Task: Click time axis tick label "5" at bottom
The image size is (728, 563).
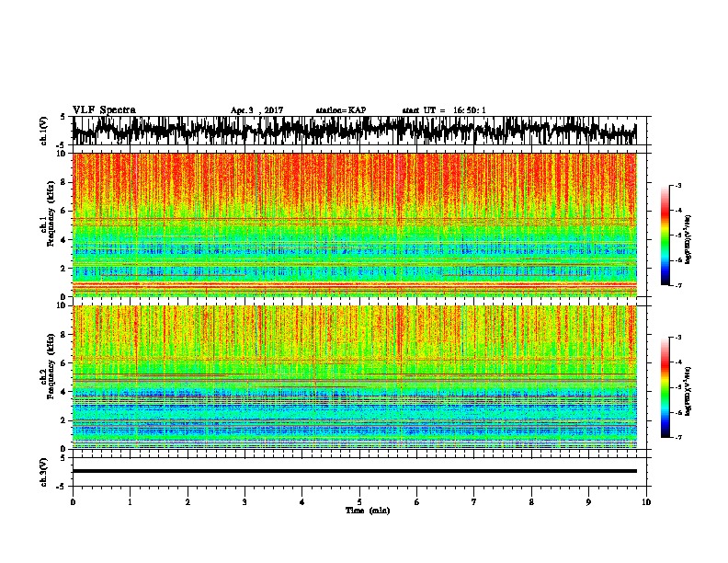Action: 359,502
